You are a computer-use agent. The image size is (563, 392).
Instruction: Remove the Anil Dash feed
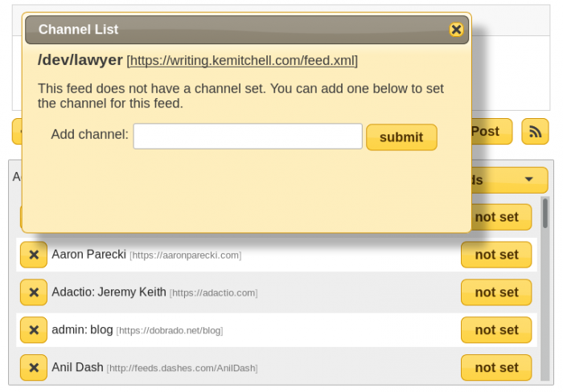click(x=33, y=367)
